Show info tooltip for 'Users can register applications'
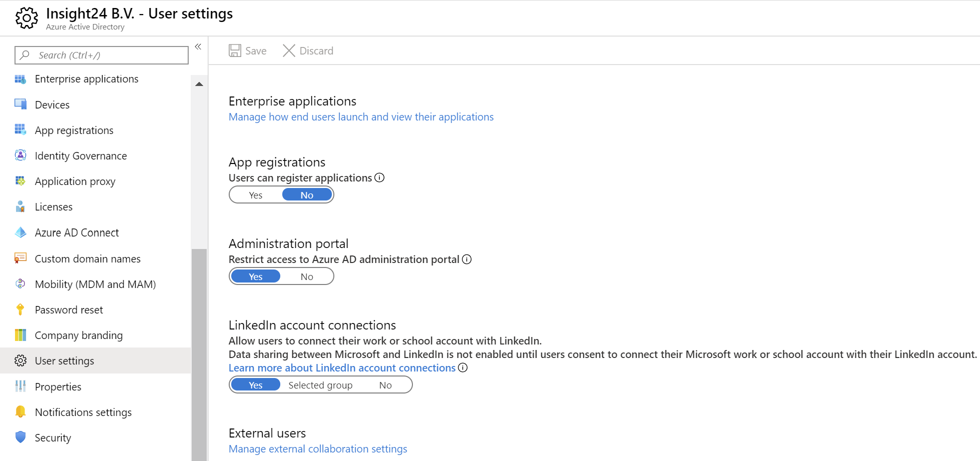Viewport: 980px width, 461px height. tap(379, 177)
